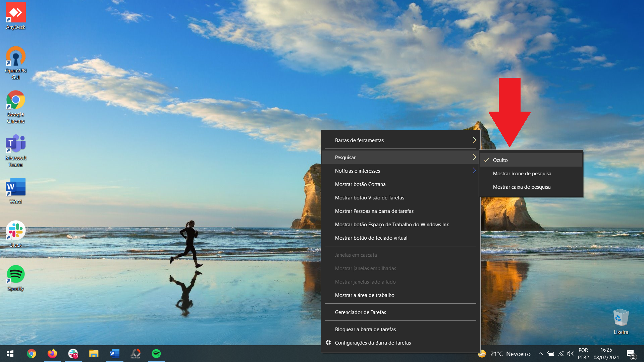Open Slack with 23 badge in taskbar

pos(73,354)
